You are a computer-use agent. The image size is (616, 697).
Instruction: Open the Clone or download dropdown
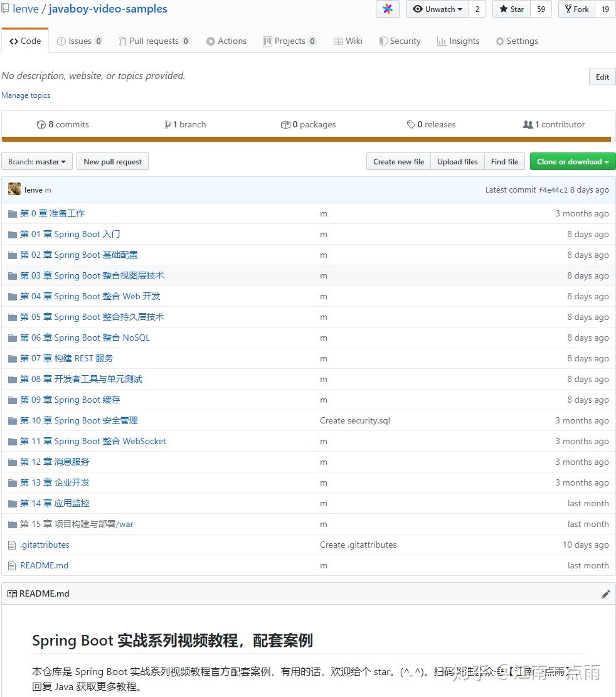pyautogui.click(x=571, y=161)
